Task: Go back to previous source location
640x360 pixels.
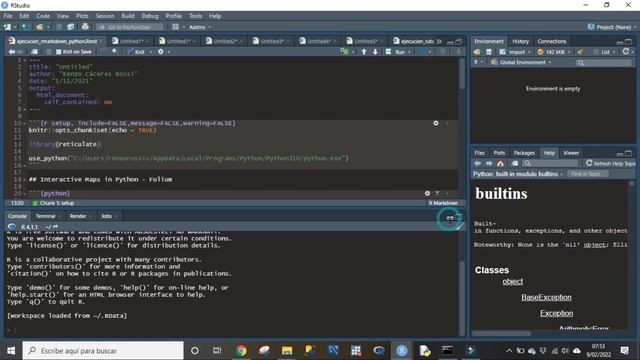Action: [x=11, y=52]
